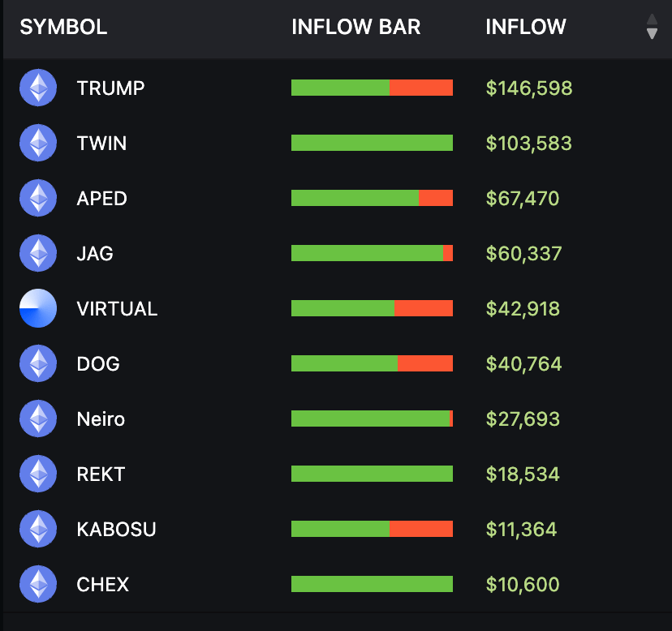Click the APED inflow bar

click(372, 198)
